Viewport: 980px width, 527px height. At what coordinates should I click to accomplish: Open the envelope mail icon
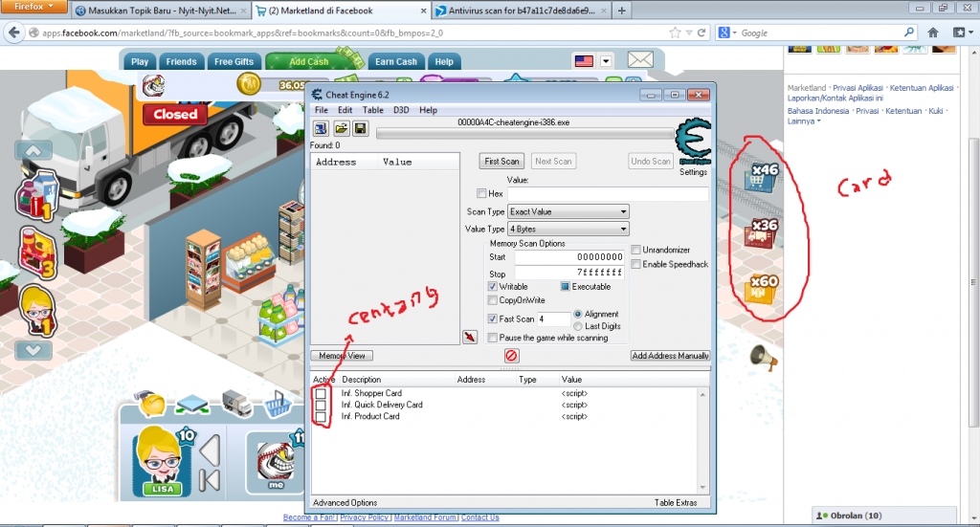[640, 60]
